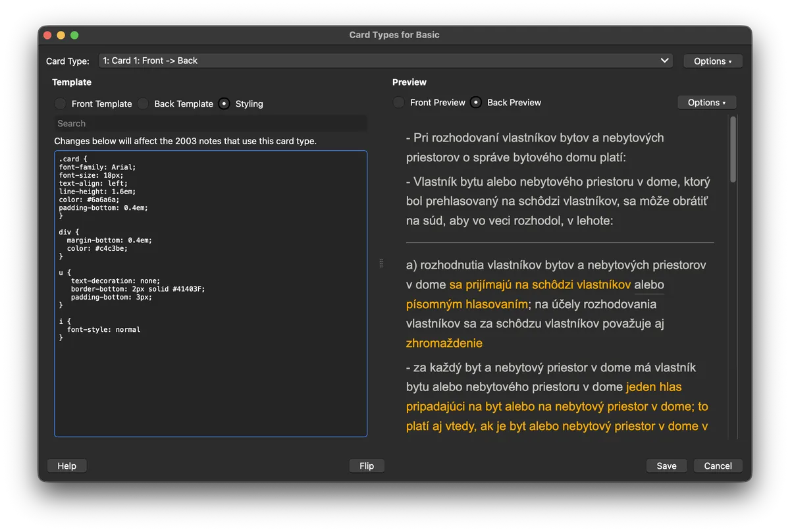790x532 pixels.
Task: Click into the template Search field
Action: coord(211,123)
